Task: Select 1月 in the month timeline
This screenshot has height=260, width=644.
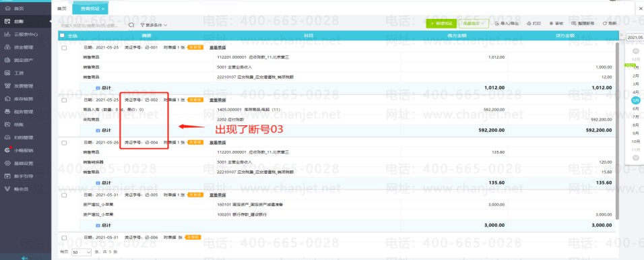Action: coord(636,67)
